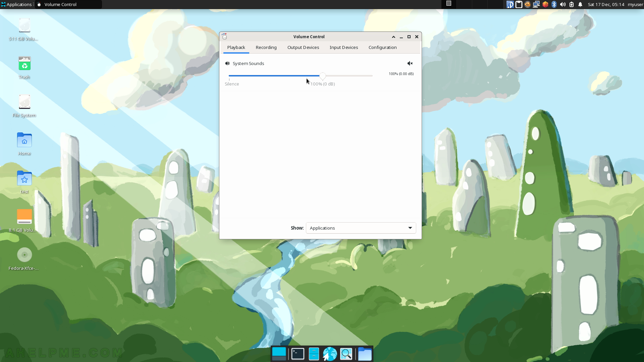The height and width of the screenshot is (362, 644).
Task: Maximize the Volume Control window
Action: click(409, 37)
